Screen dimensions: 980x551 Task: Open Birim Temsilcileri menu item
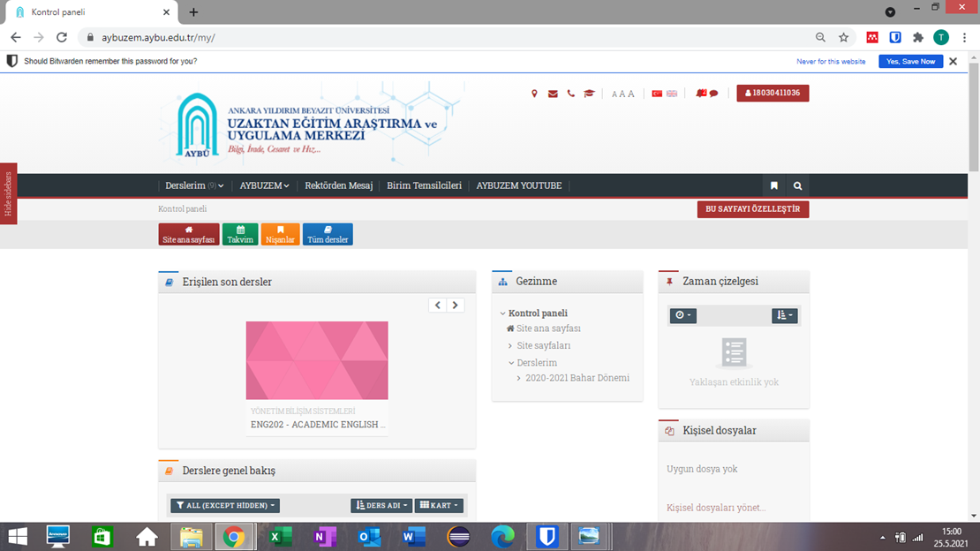pos(424,185)
